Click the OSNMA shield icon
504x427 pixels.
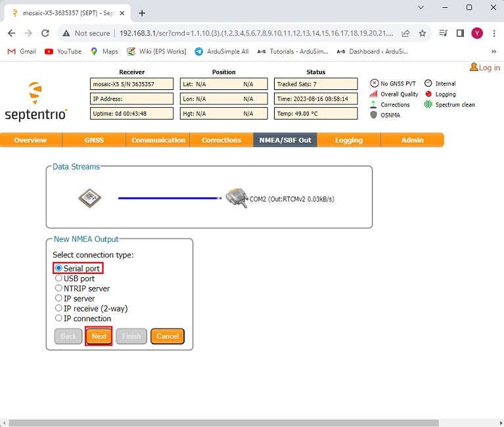tap(375, 115)
